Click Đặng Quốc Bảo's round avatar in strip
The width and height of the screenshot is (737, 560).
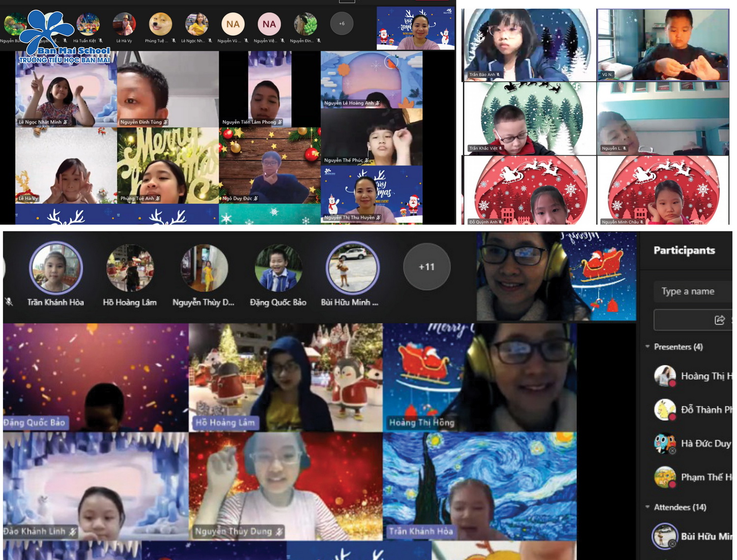point(278,268)
